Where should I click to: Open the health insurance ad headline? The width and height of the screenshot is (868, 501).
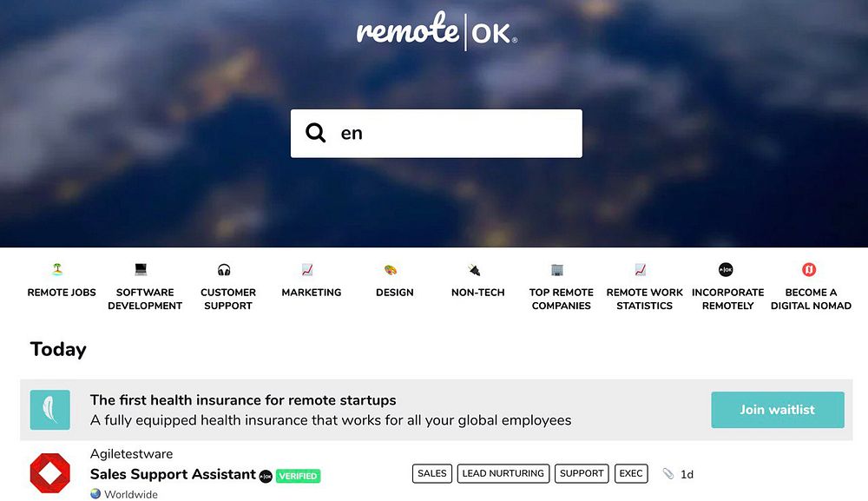pyautogui.click(x=243, y=399)
